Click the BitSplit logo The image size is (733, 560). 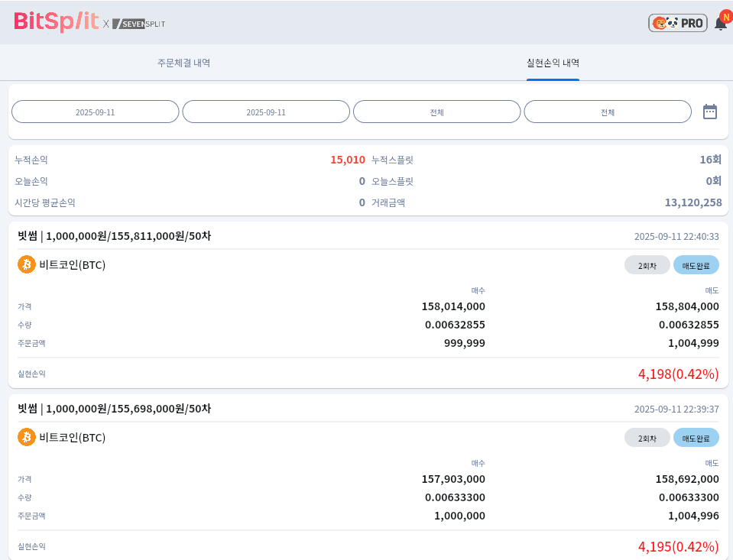click(56, 21)
